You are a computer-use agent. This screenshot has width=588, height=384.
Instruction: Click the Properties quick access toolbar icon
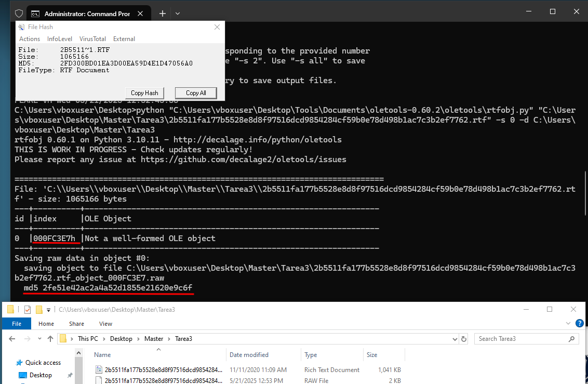pos(28,309)
